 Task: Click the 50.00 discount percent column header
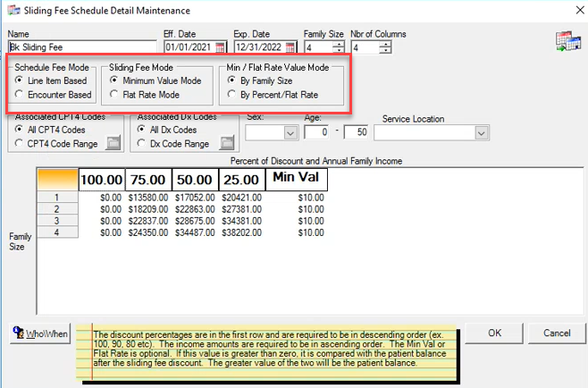[195, 180]
